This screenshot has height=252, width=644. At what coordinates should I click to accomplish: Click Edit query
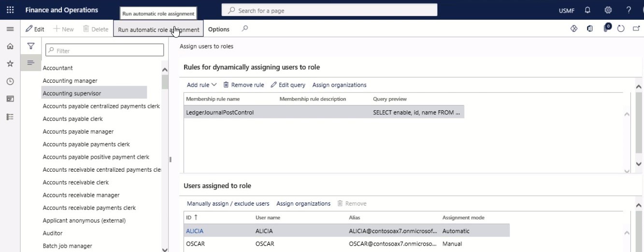tap(288, 85)
